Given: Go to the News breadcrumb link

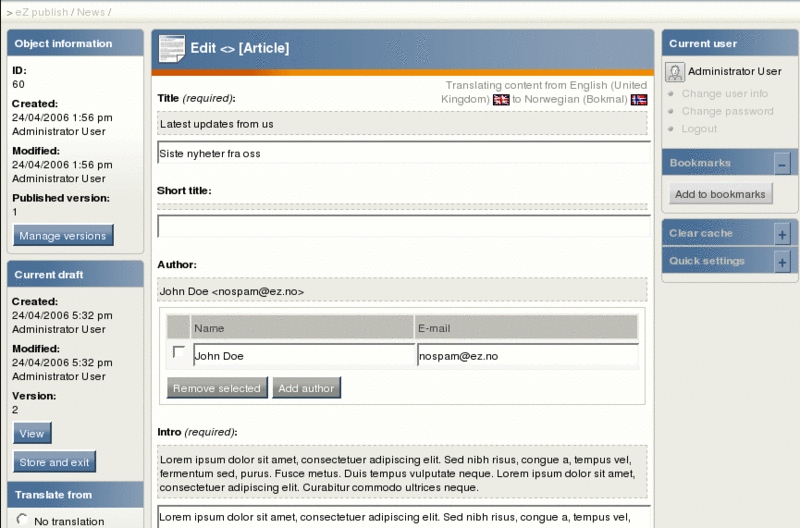Looking at the screenshot, I should tap(91, 12).
